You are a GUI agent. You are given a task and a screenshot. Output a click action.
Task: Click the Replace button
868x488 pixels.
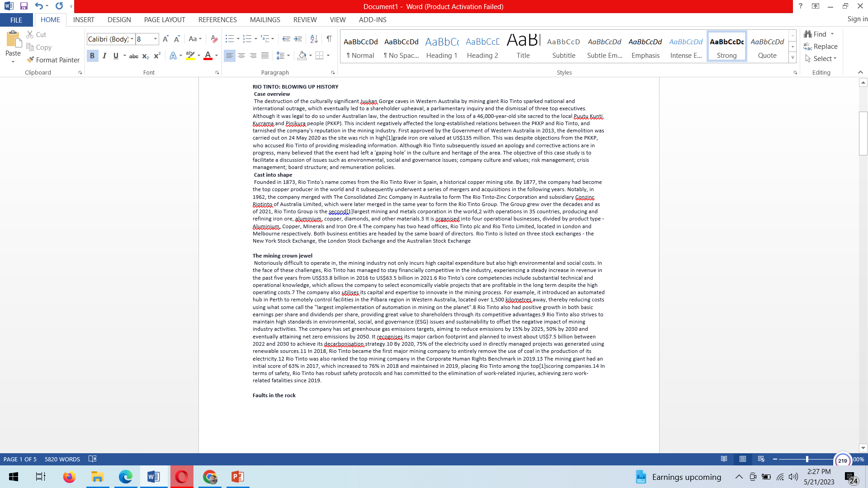point(821,47)
